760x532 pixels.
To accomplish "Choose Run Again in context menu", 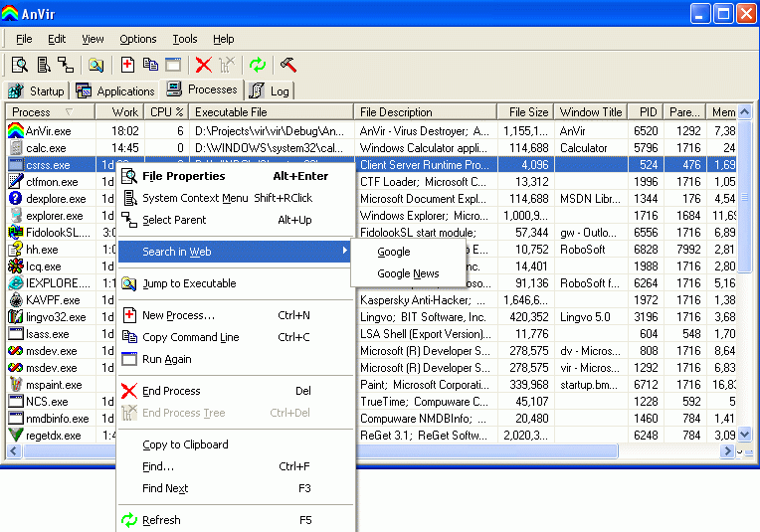I will [236, 359].
